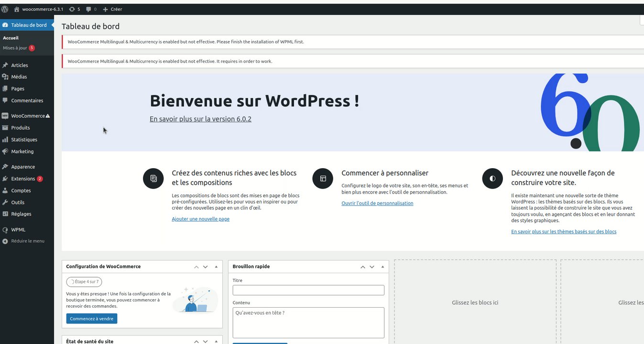Move Brouillon rapide widget up
This screenshot has height=344, width=644.
point(362,267)
